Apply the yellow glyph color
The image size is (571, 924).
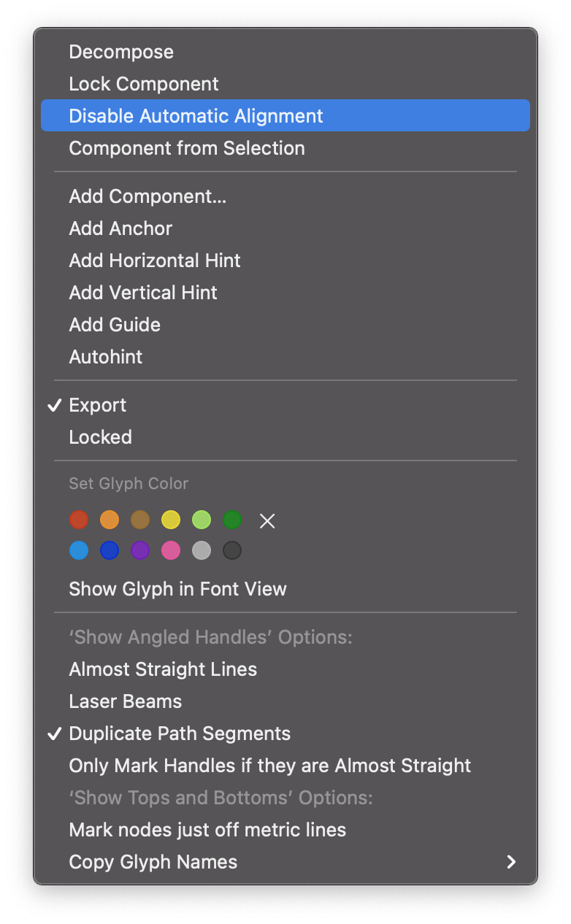171,520
